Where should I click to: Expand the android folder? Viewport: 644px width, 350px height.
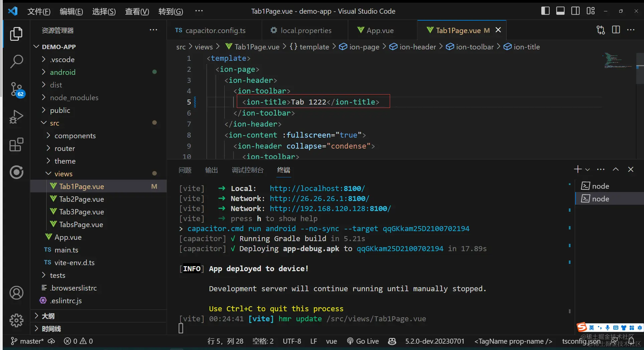[99, 72]
